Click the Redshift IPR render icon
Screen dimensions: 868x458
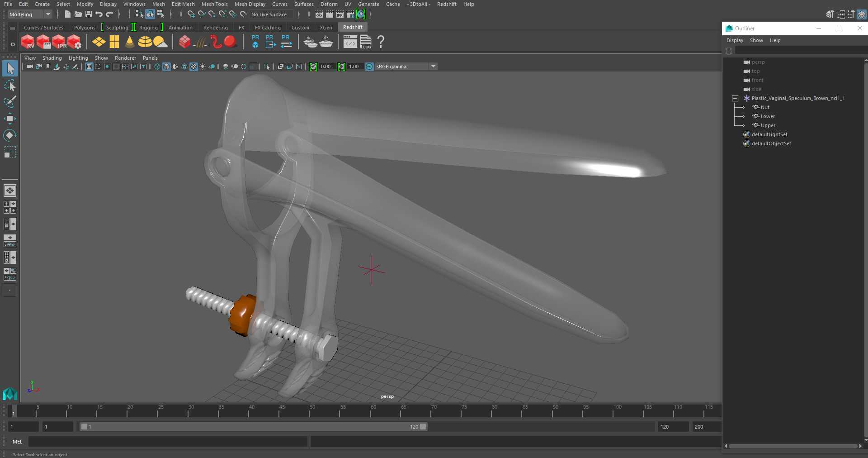tap(59, 42)
